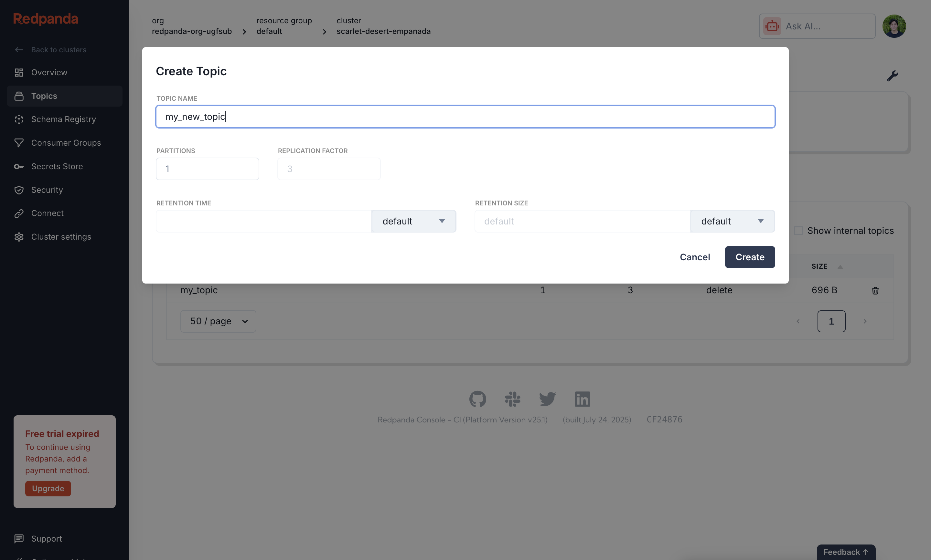Viewport: 931px width, 560px height.
Task: Switch to the Topics section
Action: (x=44, y=96)
